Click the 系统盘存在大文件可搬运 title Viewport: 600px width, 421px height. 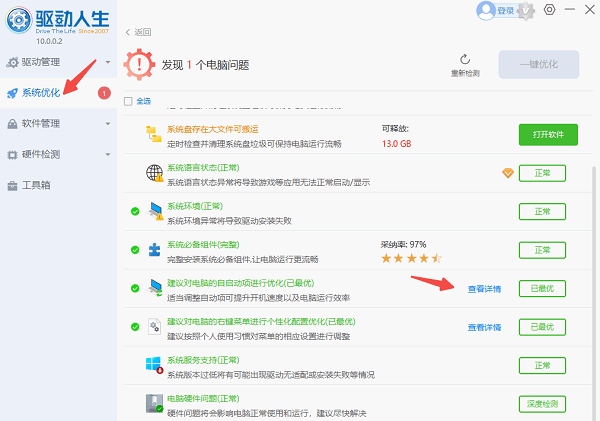[212, 129]
